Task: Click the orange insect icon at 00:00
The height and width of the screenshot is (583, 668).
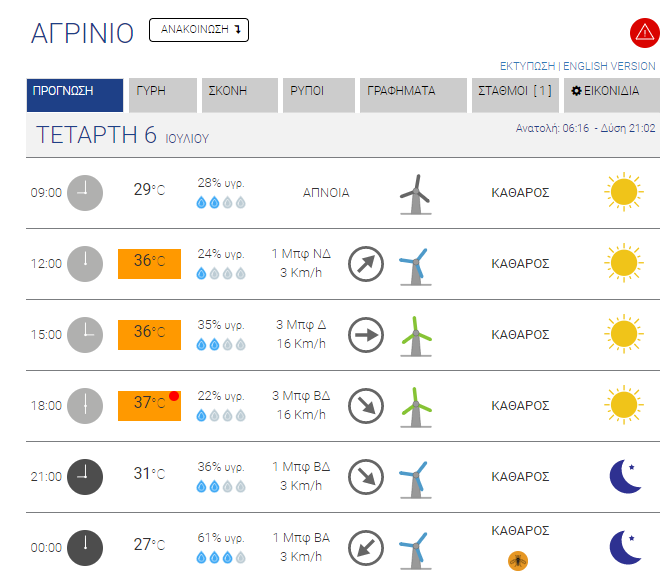Action: click(519, 559)
